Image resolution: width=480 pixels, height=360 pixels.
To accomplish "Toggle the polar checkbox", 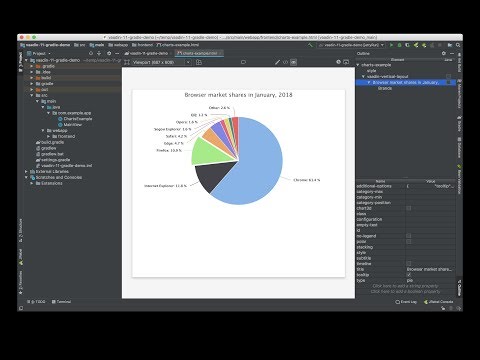I will [x=409, y=241].
